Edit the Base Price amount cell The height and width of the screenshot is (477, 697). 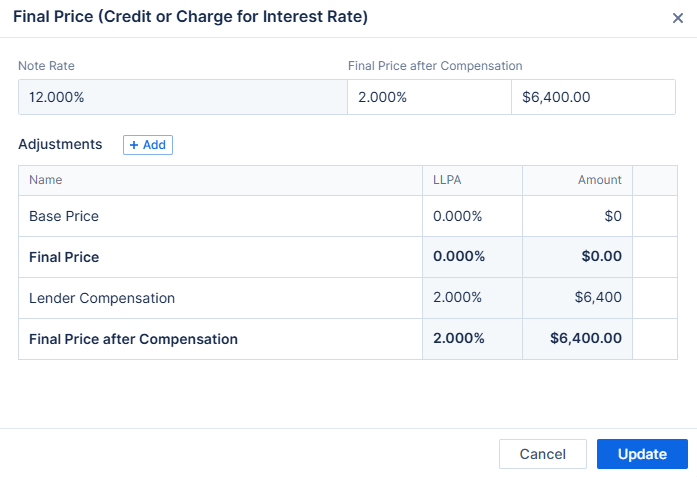click(577, 216)
